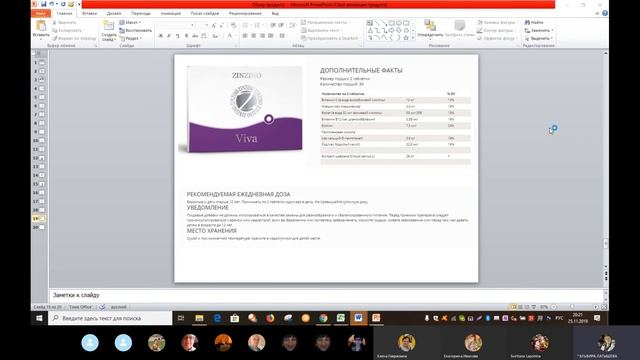Open Excel from the taskbar
This screenshot has height=360, width=640.
(x=341, y=318)
